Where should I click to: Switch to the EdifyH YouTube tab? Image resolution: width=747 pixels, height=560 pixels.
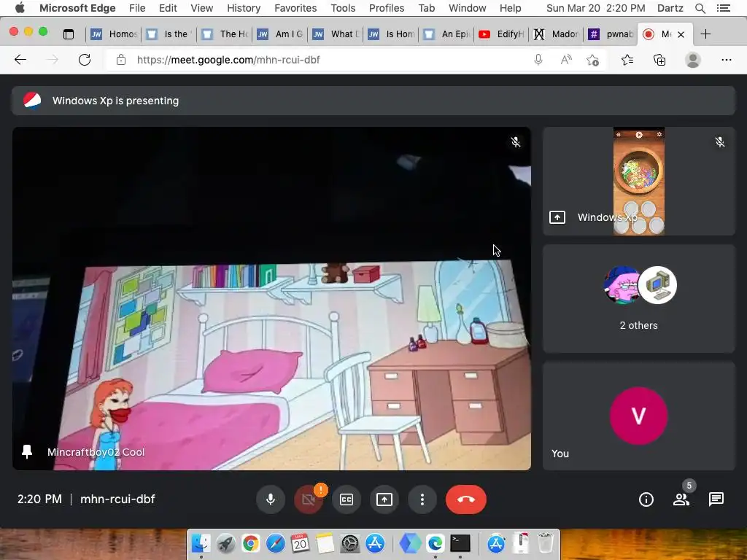pyautogui.click(x=502, y=34)
